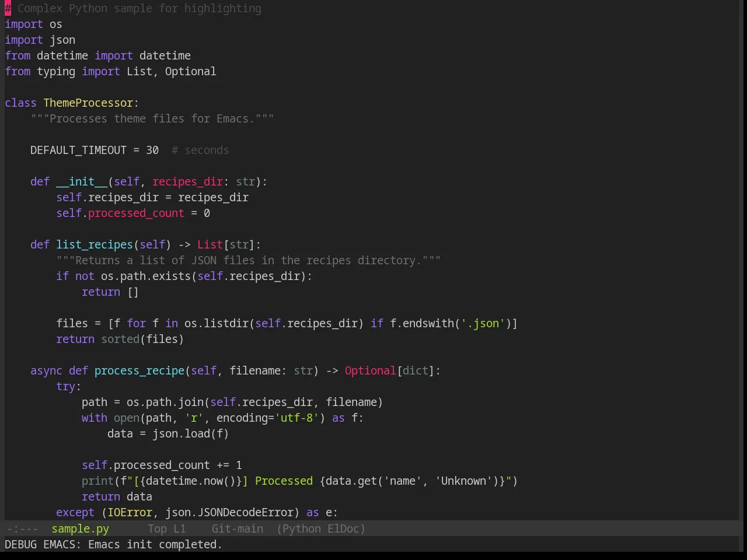Click 'json.JSONDecodeError' in except clause
The width and height of the screenshot is (747, 560).
[229, 513]
